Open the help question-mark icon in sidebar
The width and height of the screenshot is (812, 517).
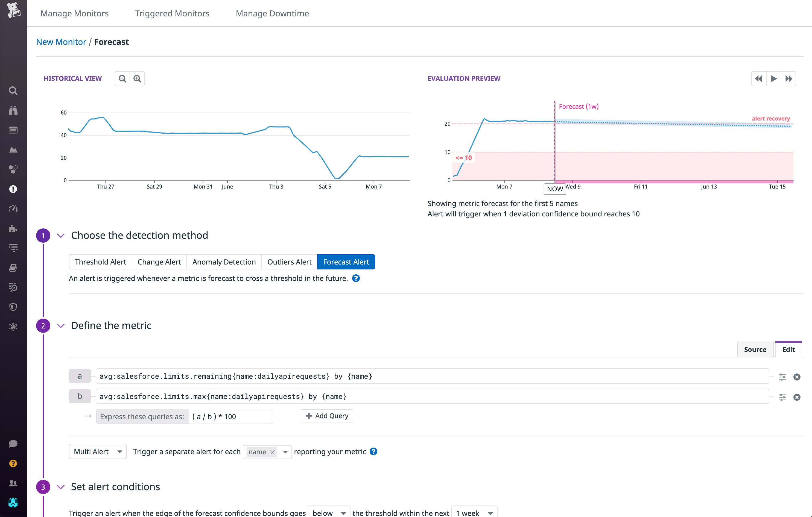13,463
